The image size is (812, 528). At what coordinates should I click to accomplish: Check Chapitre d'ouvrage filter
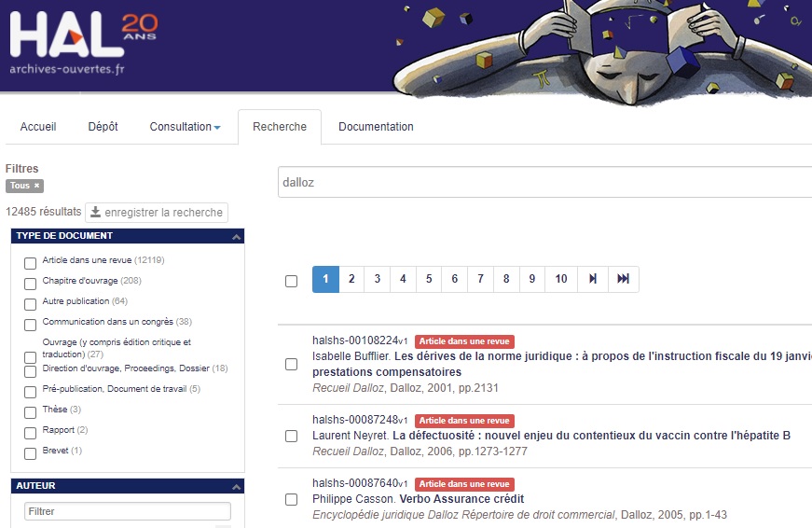[x=30, y=284]
